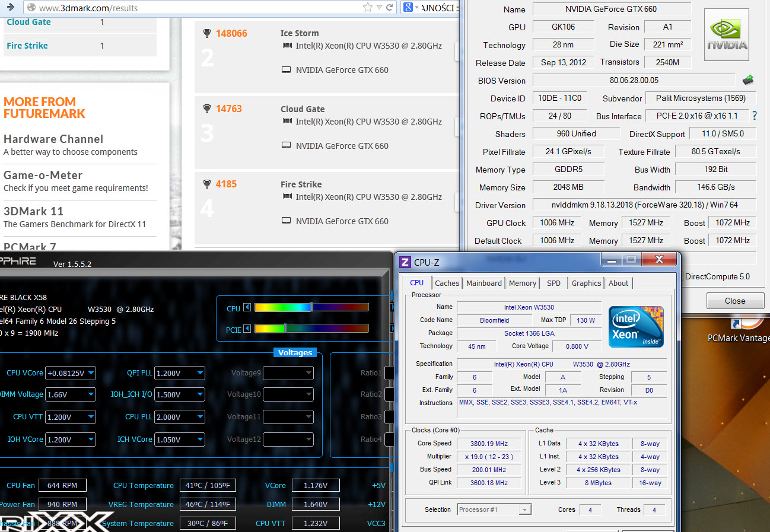Click the trophy icon beside score 4185

[x=207, y=184]
